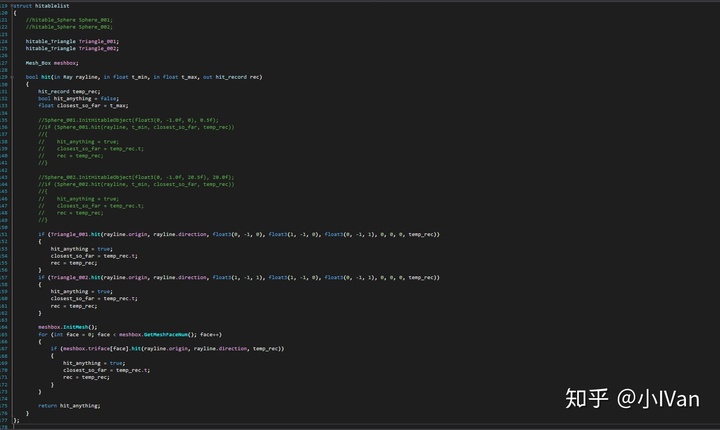Screen dimensions: 720x430
Task: Click the line 'hitable_Triangle Triangle_002;'
Action: click(x=72, y=48)
